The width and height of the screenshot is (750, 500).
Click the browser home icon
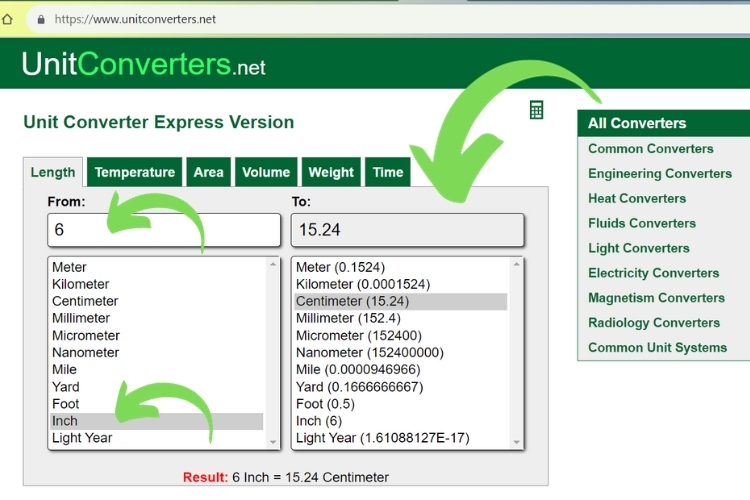8,19
